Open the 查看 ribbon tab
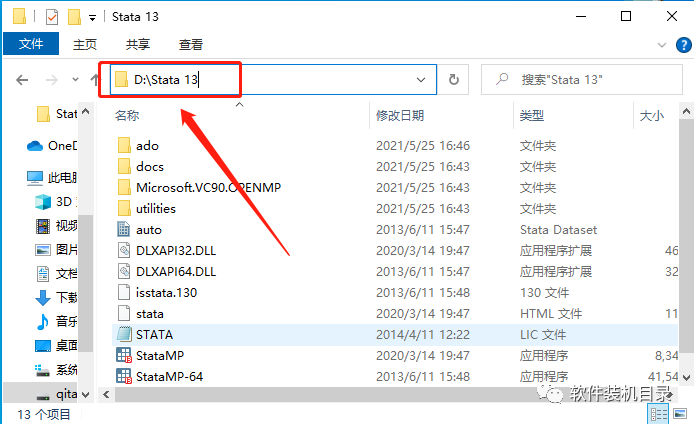This screenshot has width=694, height=424. tap(191, 44)
